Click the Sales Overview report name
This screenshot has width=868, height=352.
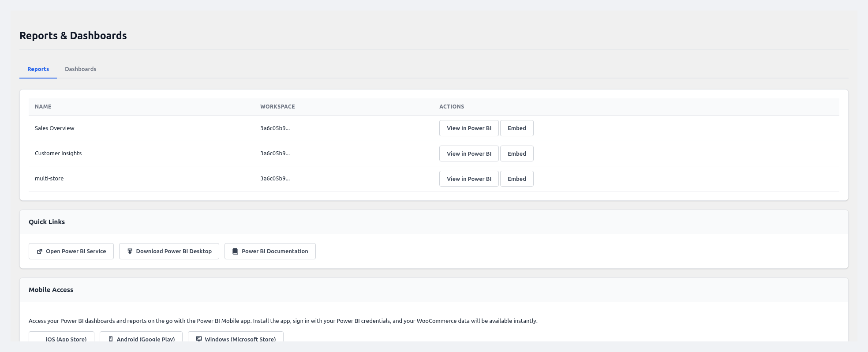click(x=55, y=128)
